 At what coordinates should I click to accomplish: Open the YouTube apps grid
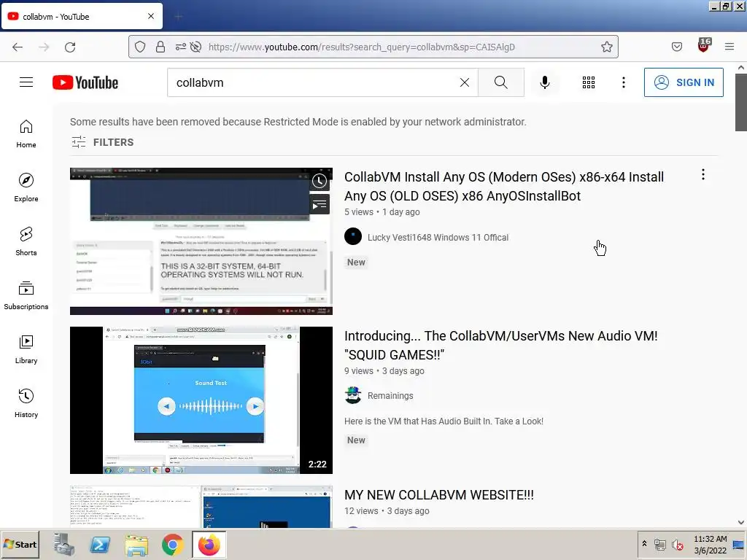tap(589, 82)
